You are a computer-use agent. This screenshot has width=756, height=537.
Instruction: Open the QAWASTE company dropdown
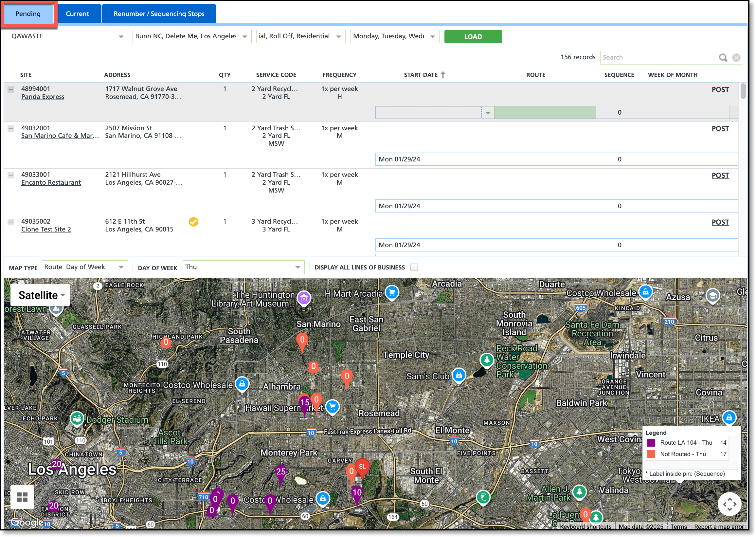pyautogui.click(x=121, y=36)
